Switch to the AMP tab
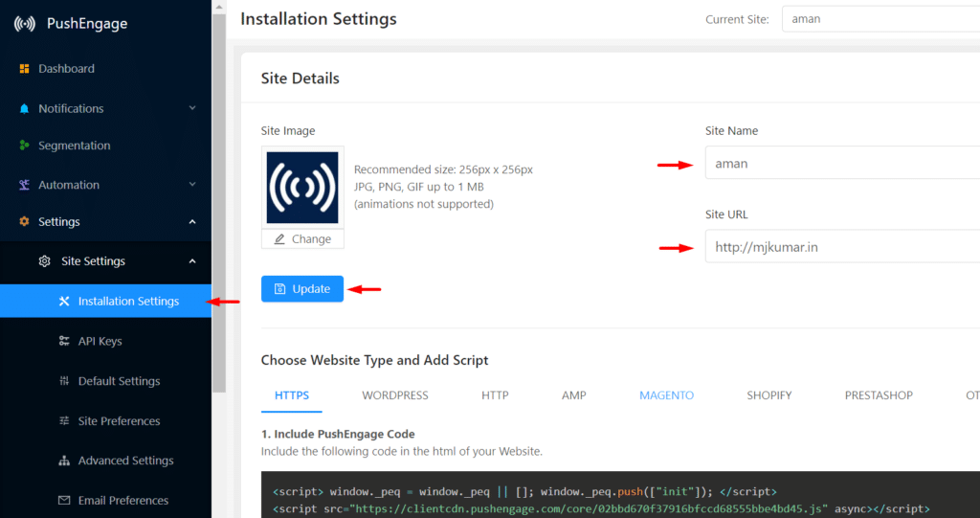Image resolution: width=980 pixels, height=518 pixels. pyautogui.click(x=574, y=395)
